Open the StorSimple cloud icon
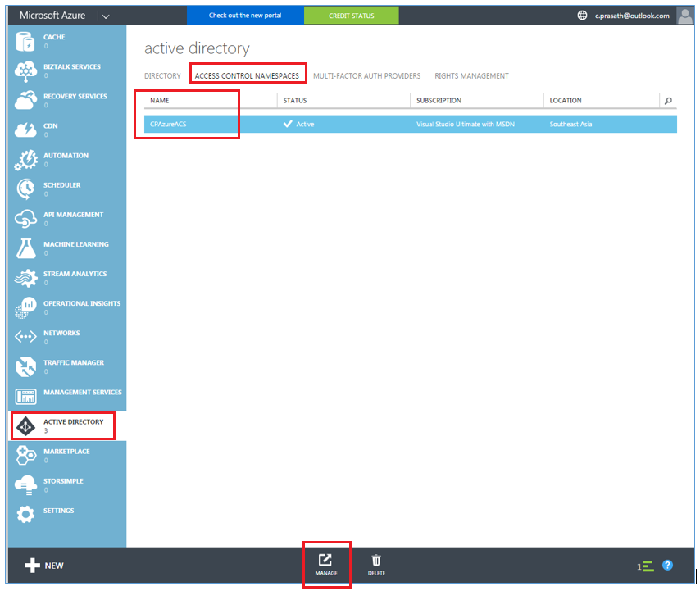Image resolution: width=700 pixels, height=591 pixels. [x=25, y=484]
